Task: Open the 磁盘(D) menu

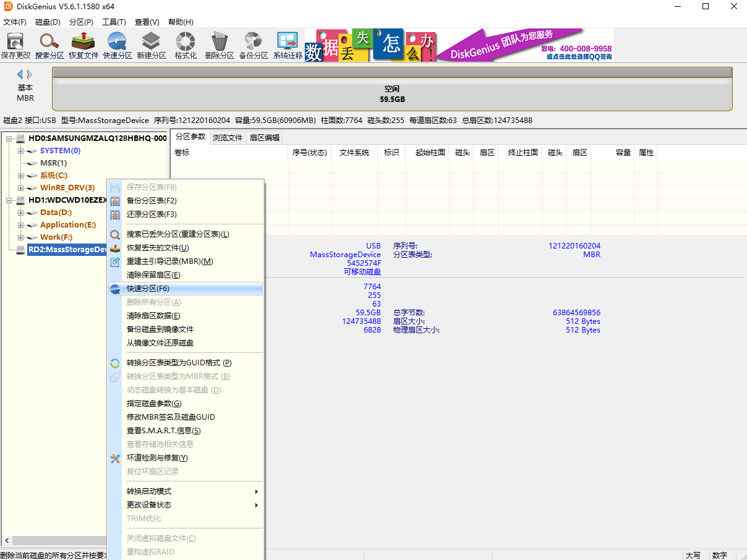Action: click(x=48, y=22)
